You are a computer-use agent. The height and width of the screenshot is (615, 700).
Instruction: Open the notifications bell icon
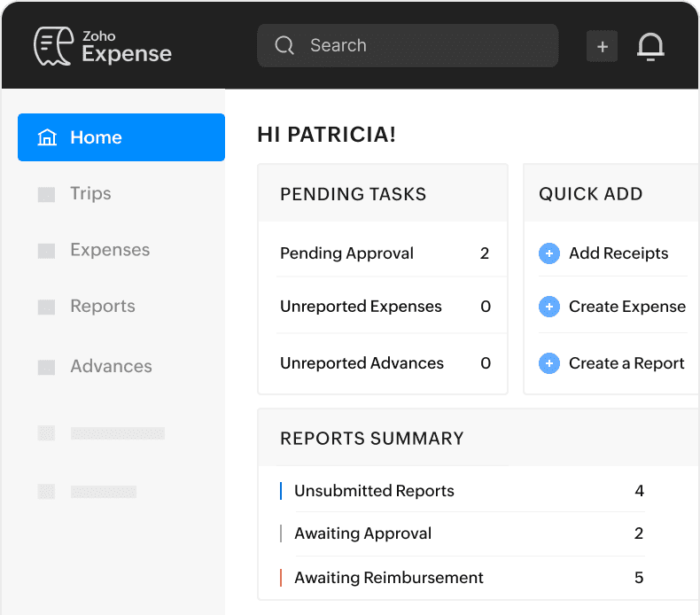[x=650, y=46]
